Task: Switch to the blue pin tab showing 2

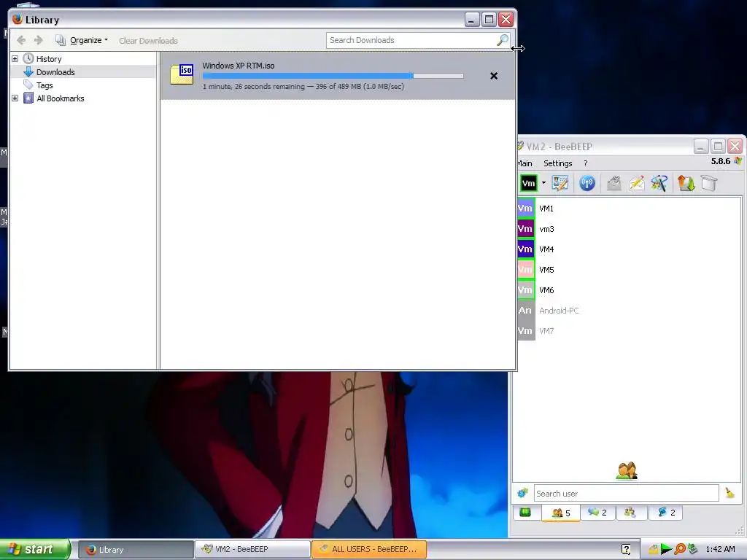Action: coord(665,513)
